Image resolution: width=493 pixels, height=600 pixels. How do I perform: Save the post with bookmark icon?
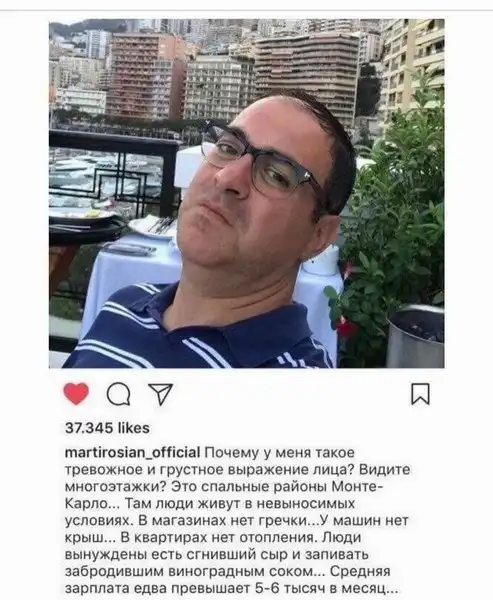pos(420,394)
